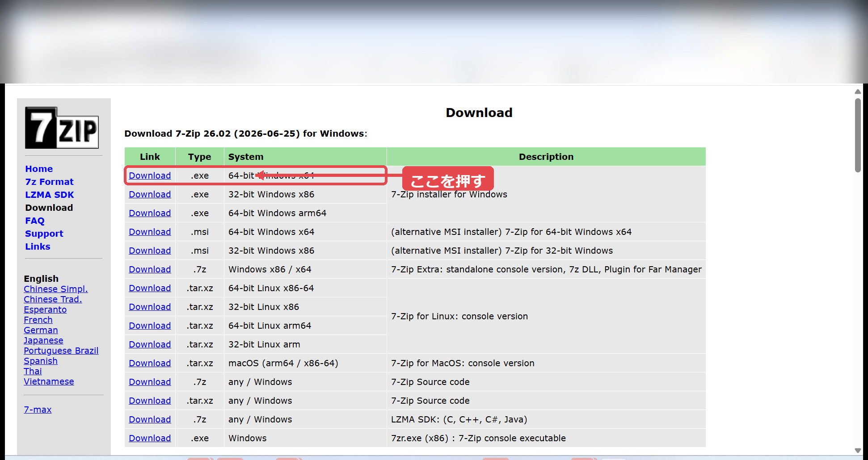Download the macOS tar.xz console version
Screen dimensions: 868x460
coord(150,363)
